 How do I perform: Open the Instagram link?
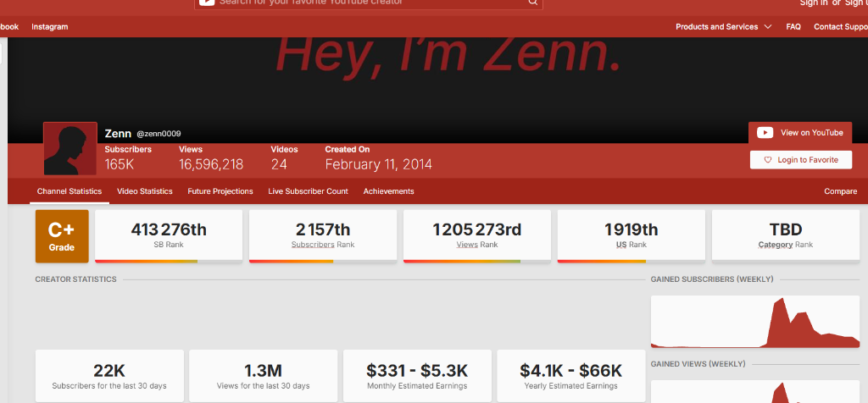[x=50, y=26]
